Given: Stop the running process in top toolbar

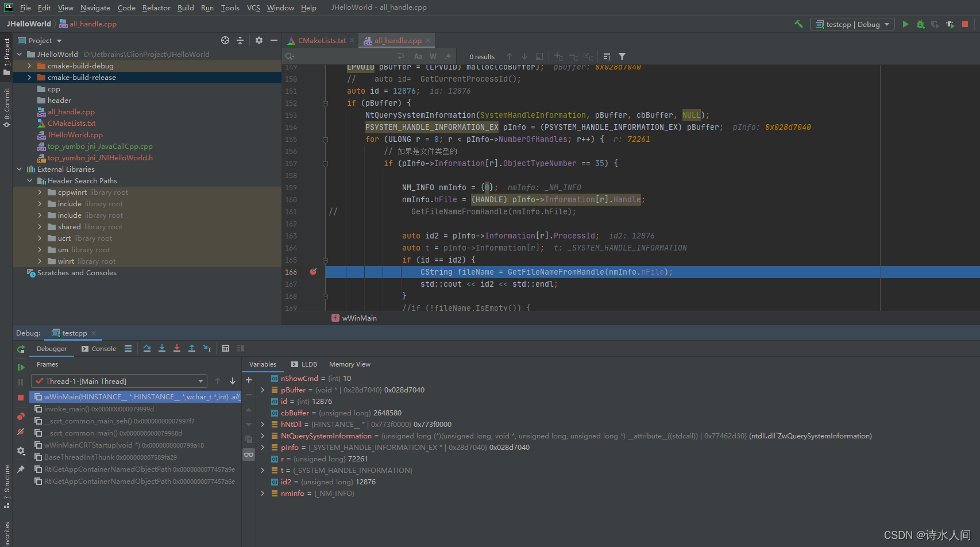Looking at the screenshot, I should click(965, 24).
